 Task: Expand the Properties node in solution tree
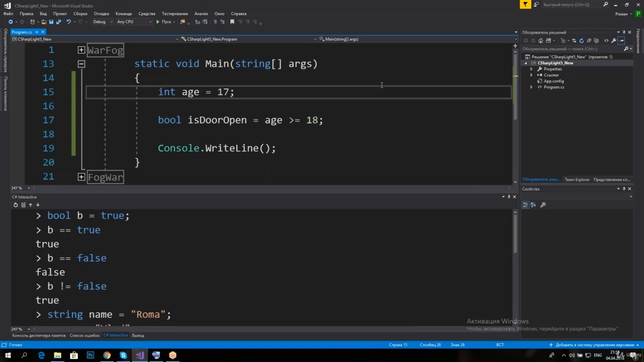point(531,69)
